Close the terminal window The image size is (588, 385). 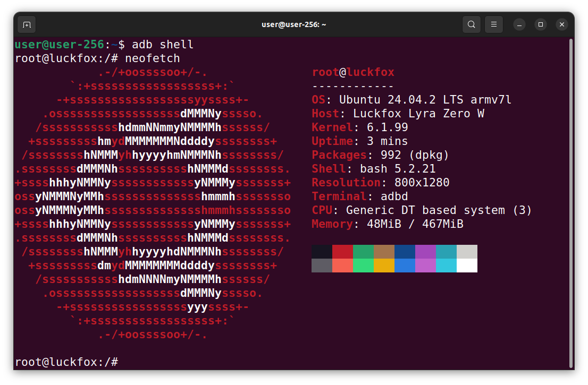pyautogui.click(x=562, y=25)
